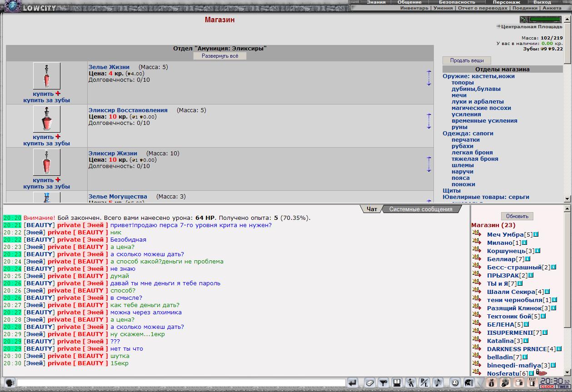Switch to Системные сообщения tab
The image size is (572, 392).
click(x=421, y=209)
